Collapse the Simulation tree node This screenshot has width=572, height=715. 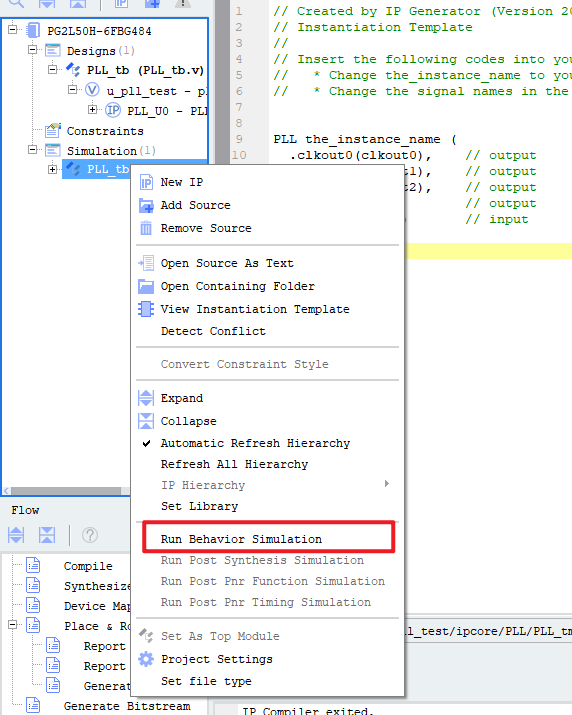[x=33, y=150]
